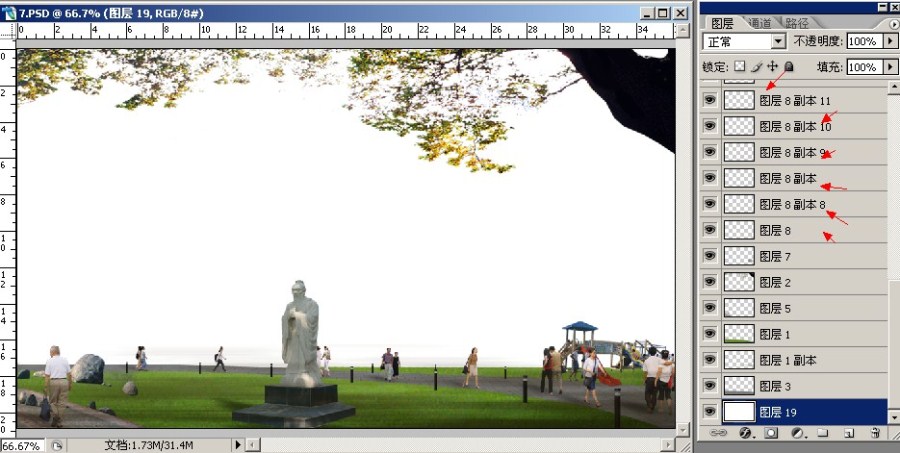The height and width of the screenshot is (453, 900).
Task: Select layer 图层 1
Action: (x=804, y=334)
